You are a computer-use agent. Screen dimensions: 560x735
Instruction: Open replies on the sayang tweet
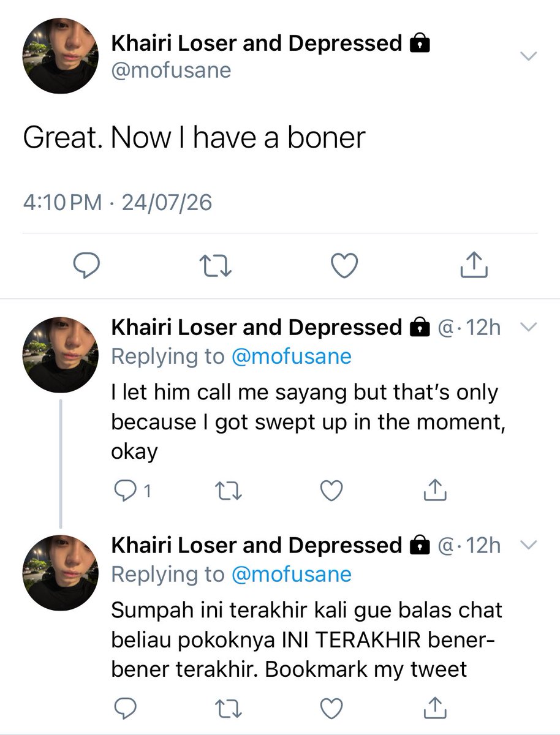pos(132,489)
